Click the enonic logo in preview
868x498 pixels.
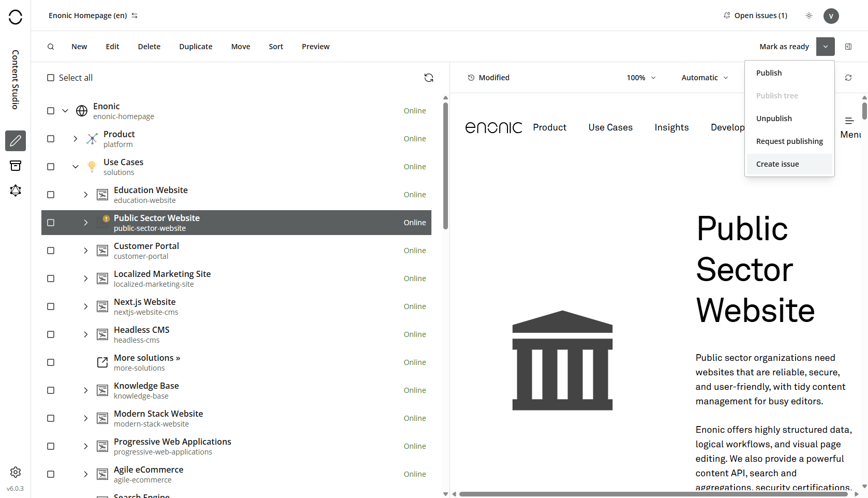tap(493, 127)
